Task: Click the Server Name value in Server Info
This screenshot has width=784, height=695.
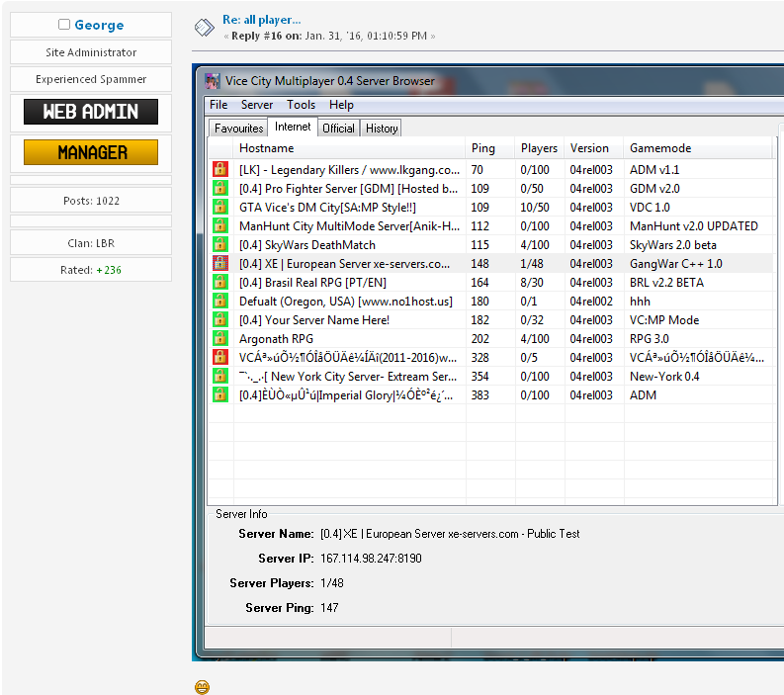Action: pyautogui.click(x=450, y=534)
